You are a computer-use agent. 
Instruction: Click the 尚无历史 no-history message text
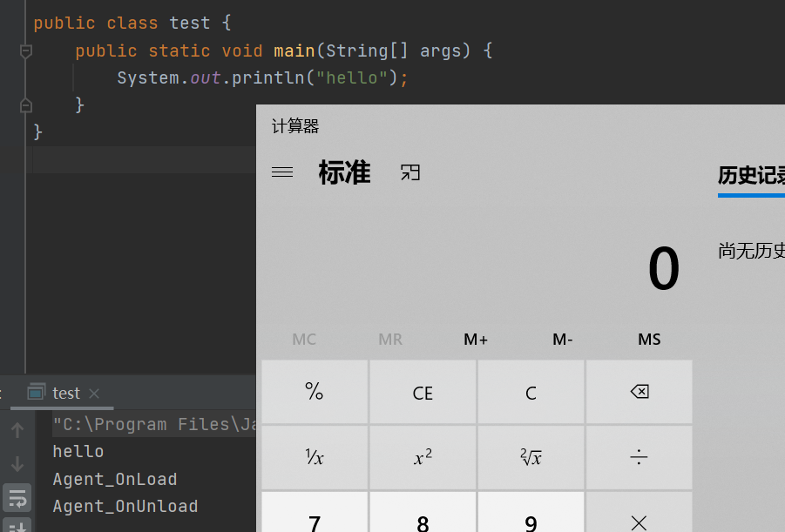pyautogui.click(x=752, y=251)
